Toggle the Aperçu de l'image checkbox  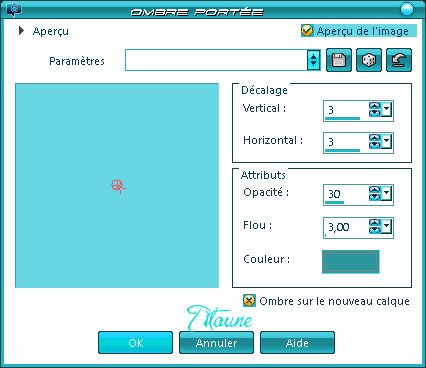point(307,31)
